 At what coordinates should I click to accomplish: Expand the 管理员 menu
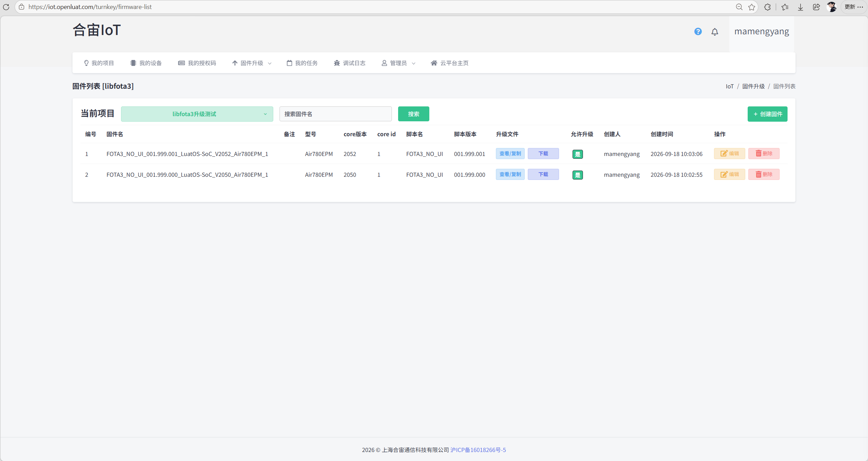[398, 63]
